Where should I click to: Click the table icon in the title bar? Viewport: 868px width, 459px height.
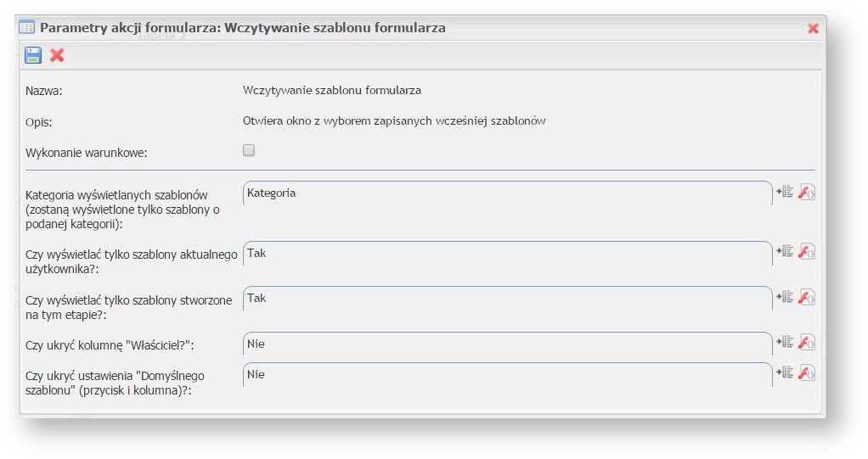click(x=27, y=27)
